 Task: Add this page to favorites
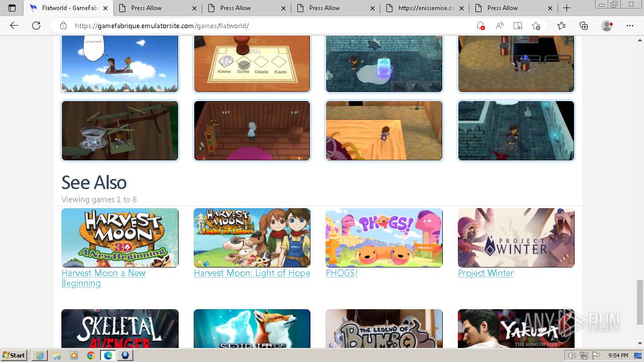(x=536, y=26)
